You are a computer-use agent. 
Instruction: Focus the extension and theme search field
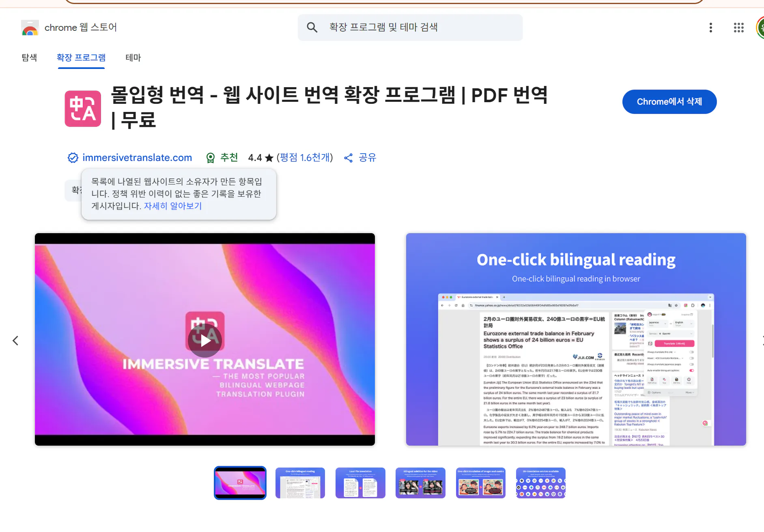point(410,27)
